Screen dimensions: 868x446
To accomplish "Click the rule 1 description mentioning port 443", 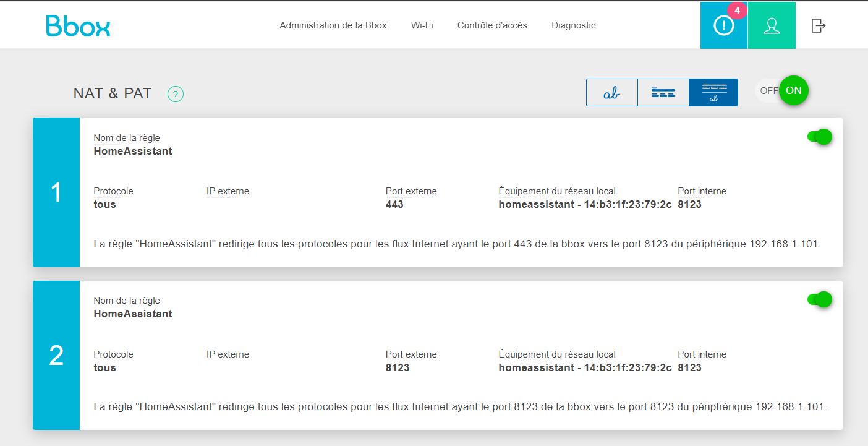I will tap(457, 244).
